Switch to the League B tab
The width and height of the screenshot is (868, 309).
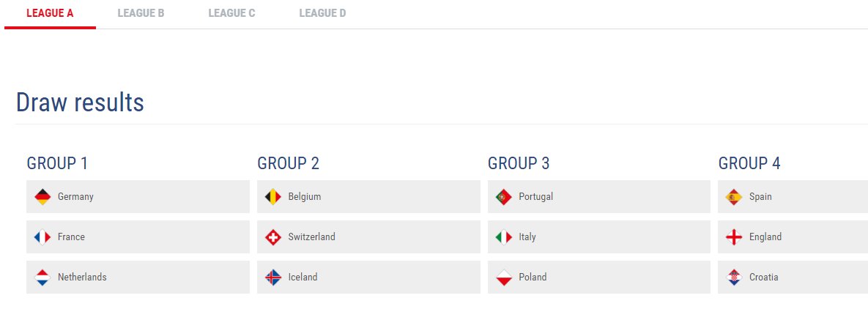coord(141,13)
